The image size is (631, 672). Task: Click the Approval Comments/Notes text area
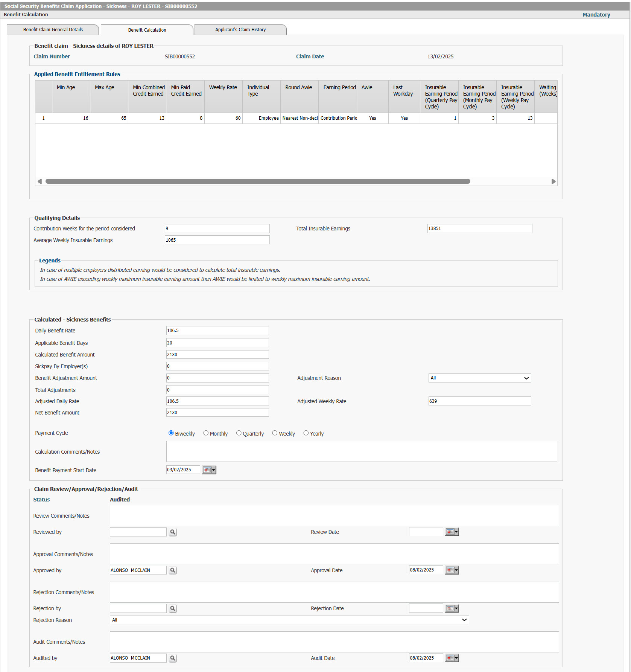(334, 554)
